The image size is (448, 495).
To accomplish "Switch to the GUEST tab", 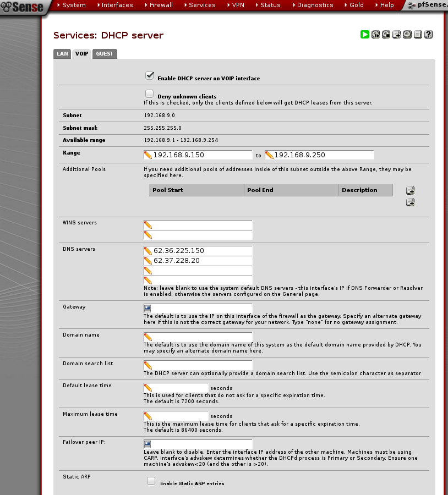I will point(105,54).
